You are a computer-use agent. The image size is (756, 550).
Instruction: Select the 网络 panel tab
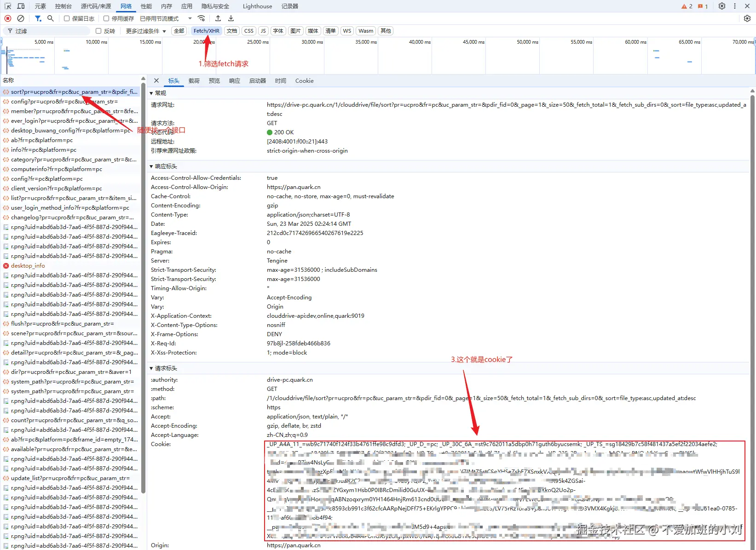click(126, 6)
